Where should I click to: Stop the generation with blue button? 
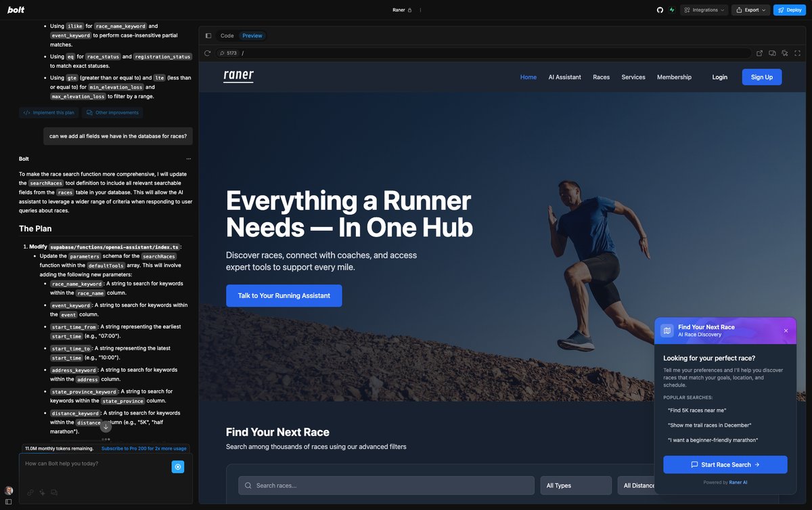177,467
